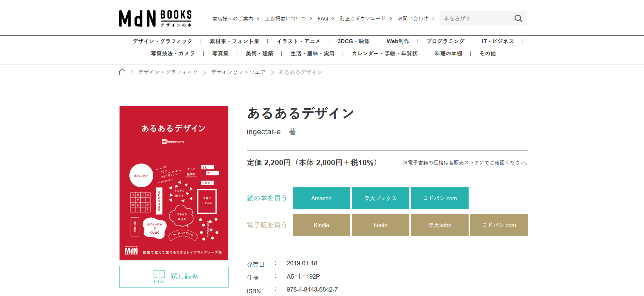The image size is (644, 296).
Task: Open 広告掲載について link
Action: 285,18
